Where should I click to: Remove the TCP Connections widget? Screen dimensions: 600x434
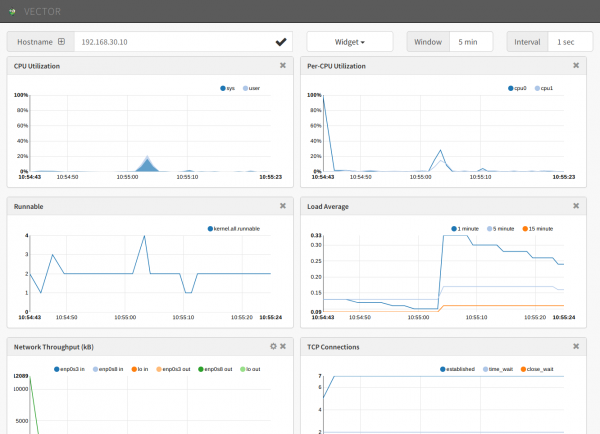point(576,346)
